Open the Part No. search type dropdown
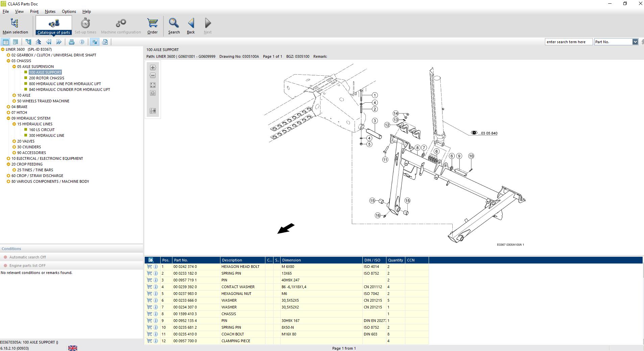This screenshot has width=644, height=351. coord(635,42)
